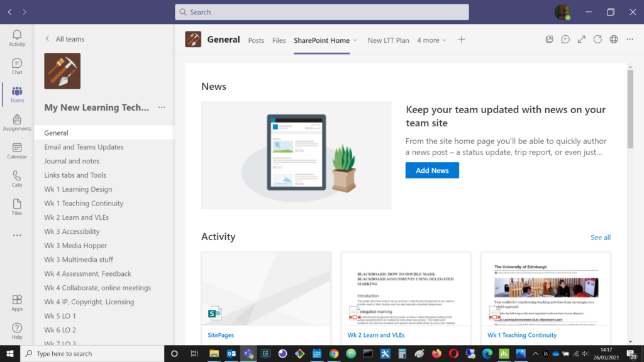Select the SharePoint Home tab

pos(321,40)
